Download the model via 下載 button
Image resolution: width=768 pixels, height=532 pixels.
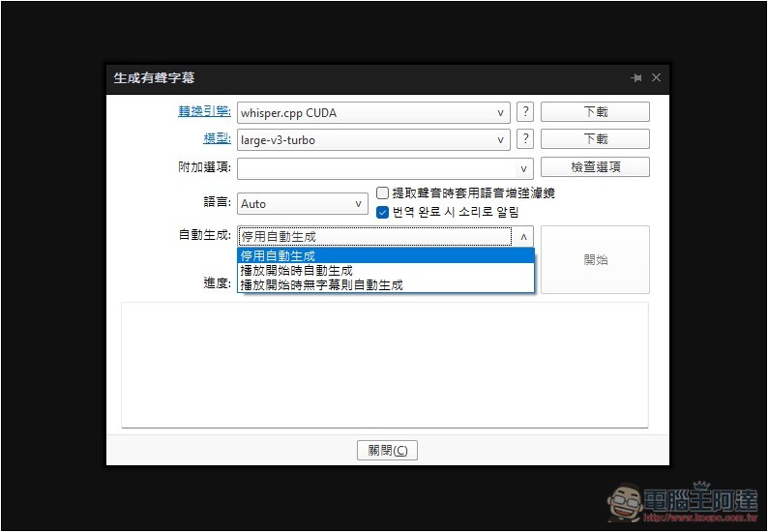pos(595,138)
